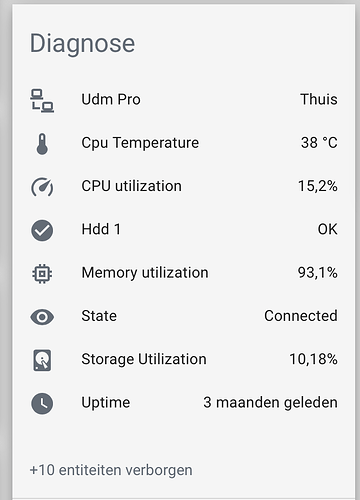Click the 3 maanden geleden uptime value
Image resolution: width=360 pixels, height=500 pixels.
[270, 403]
